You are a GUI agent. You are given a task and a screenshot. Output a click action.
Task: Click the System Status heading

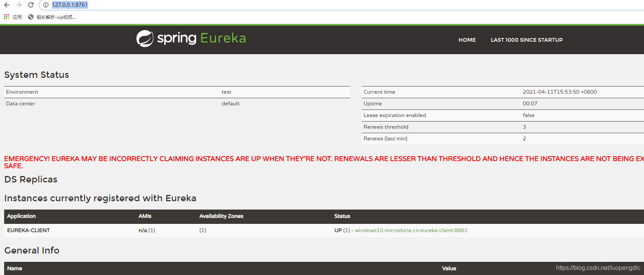pyautogui.click(x=37, y=75)
